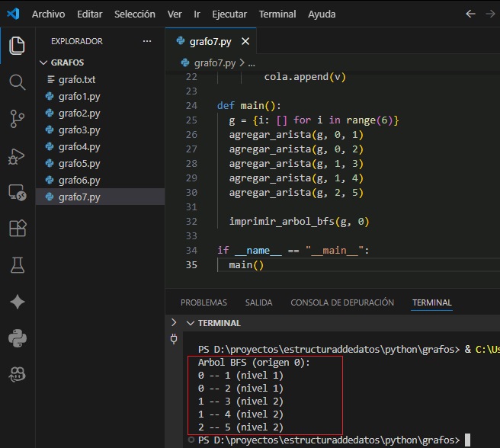Open the Terminal menu
Image resolution: width=500 pixels, height=448 pixels.
pos(277,14)
